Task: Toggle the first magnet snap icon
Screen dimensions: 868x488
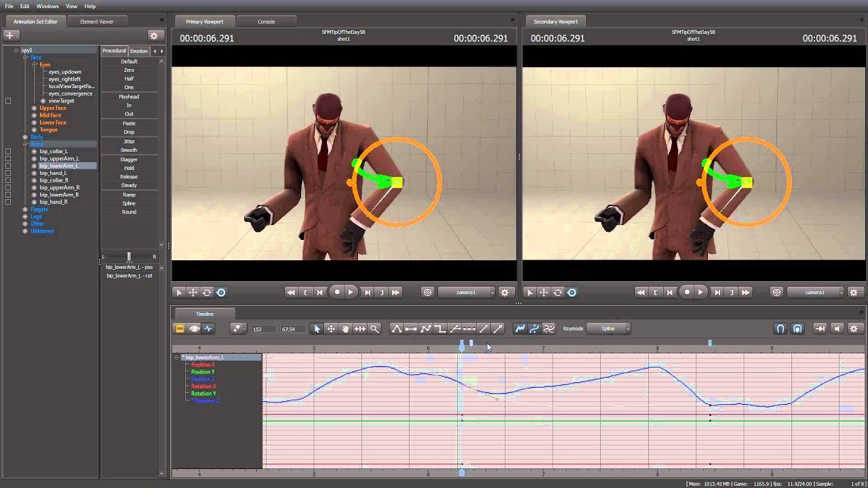Action: [781, 329]
